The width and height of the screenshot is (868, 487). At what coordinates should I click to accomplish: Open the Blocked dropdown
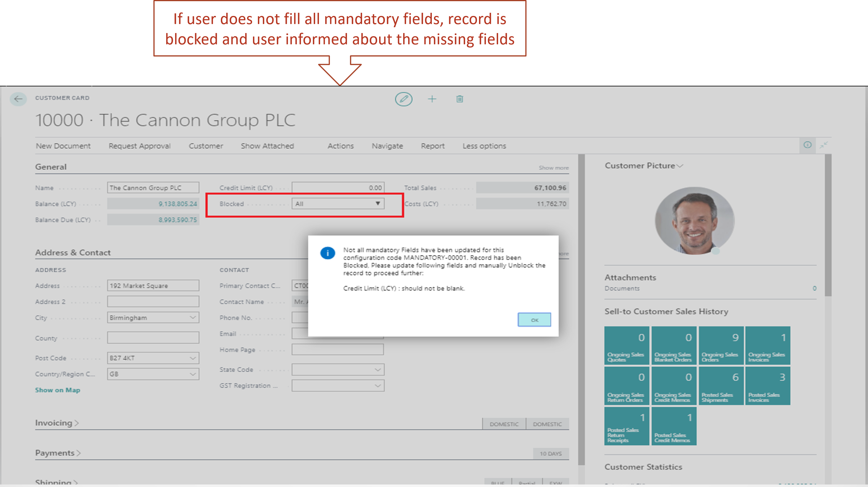338,203
